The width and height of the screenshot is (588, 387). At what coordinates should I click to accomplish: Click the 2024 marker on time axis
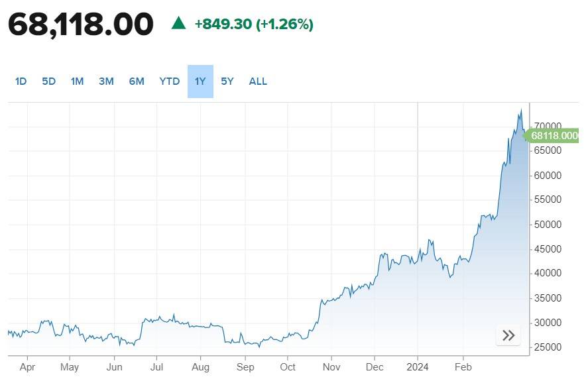pos(418,366)
